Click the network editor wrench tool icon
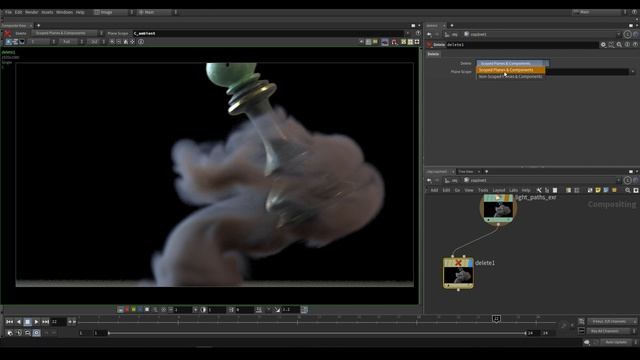 pyautogui.click(x=539, y=190)
